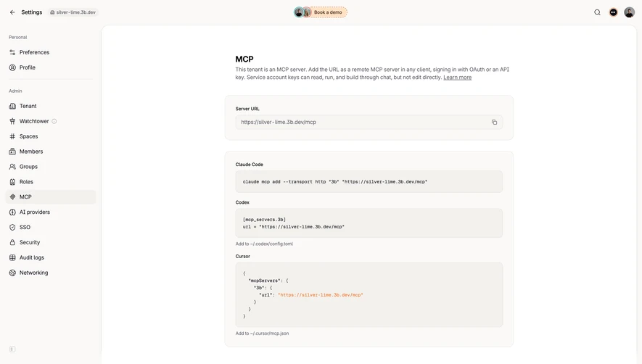642x364 pixels.
Task: Navigate to Spaces
Action: point(51,136)
